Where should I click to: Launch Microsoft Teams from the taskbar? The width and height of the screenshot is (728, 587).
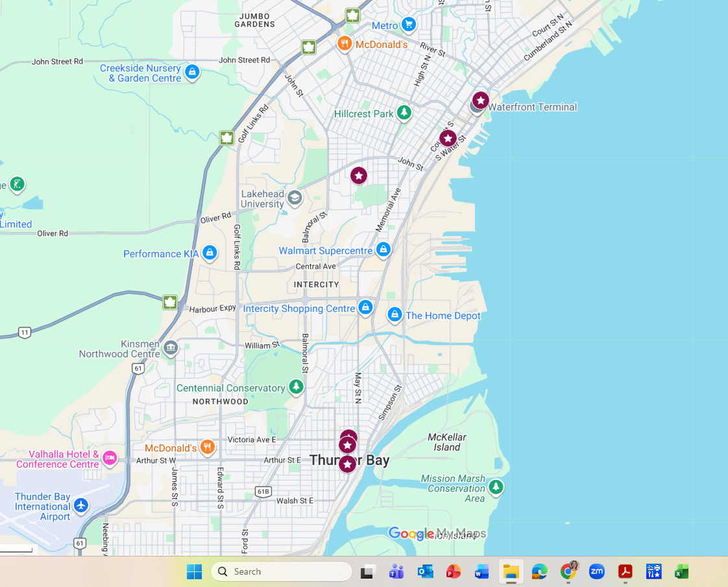click(x=396, y=571)
